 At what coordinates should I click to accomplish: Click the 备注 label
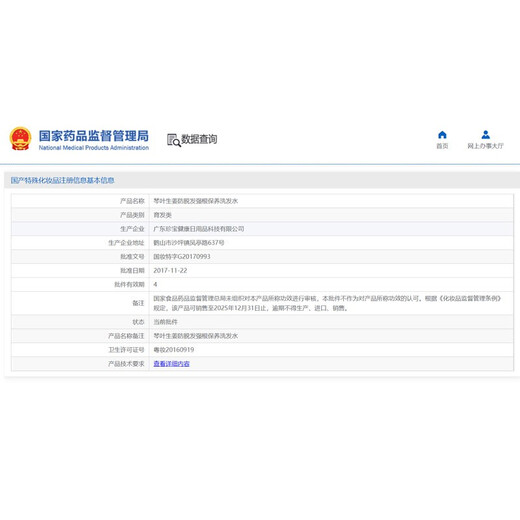(x=138, y=303)
